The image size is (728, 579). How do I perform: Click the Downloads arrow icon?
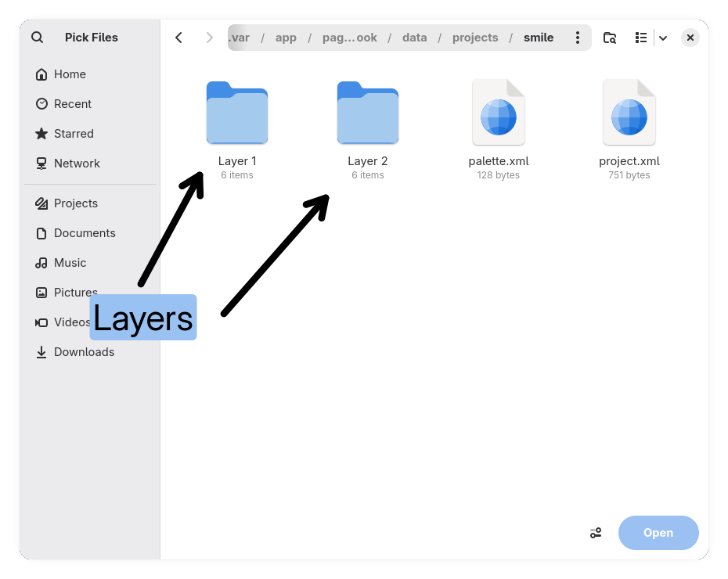click(x=41, y=351)
